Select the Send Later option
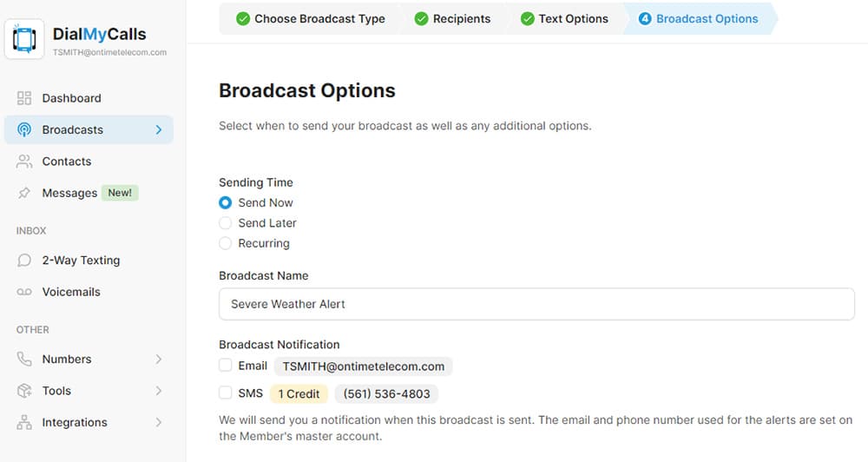868x462 pixels. click(226, 223)
